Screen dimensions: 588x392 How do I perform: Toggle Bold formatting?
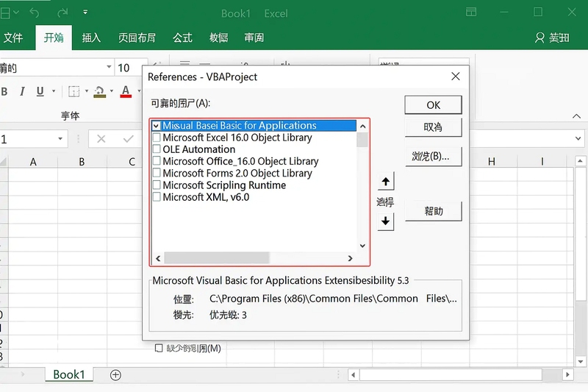point(4,91)
